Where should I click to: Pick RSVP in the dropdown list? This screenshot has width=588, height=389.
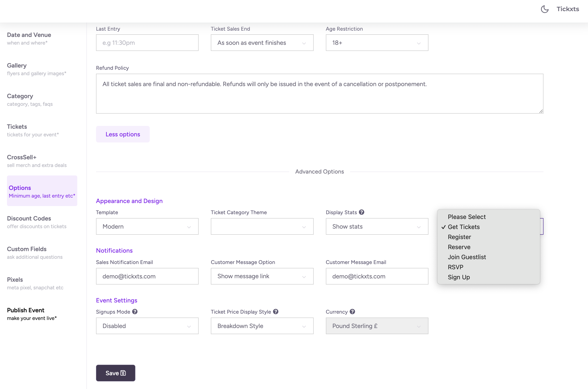point(455,267)
